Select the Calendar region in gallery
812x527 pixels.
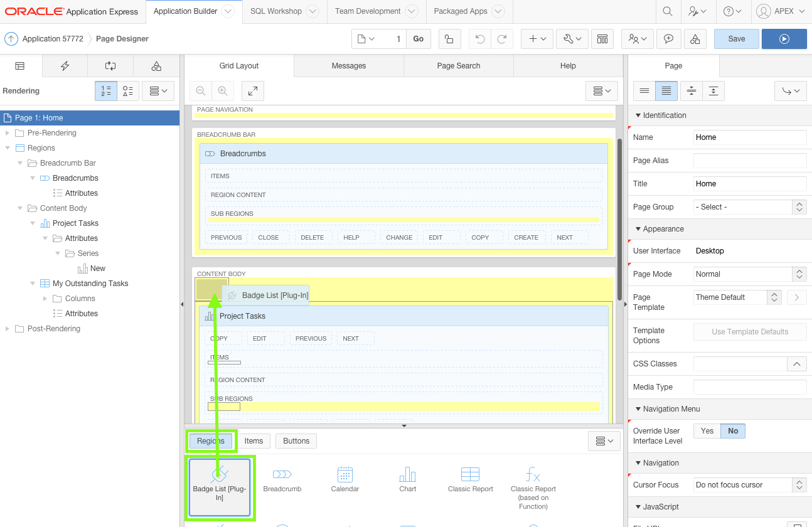(345, 479)
